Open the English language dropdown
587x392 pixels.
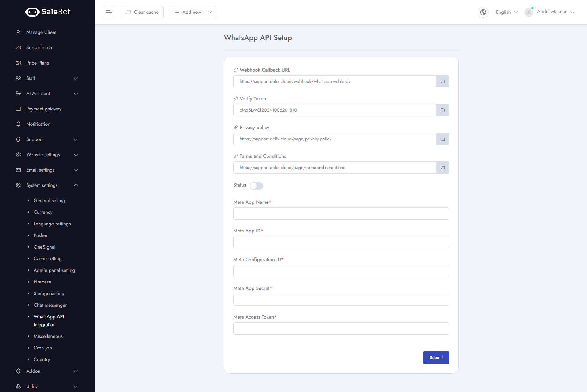click(x=506, y=12)
